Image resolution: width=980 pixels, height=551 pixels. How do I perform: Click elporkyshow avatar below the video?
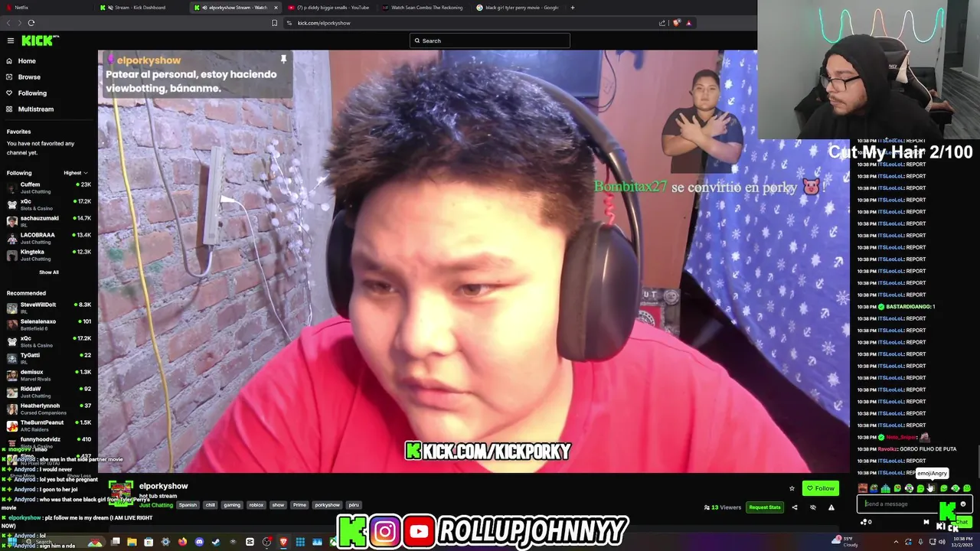121,494
